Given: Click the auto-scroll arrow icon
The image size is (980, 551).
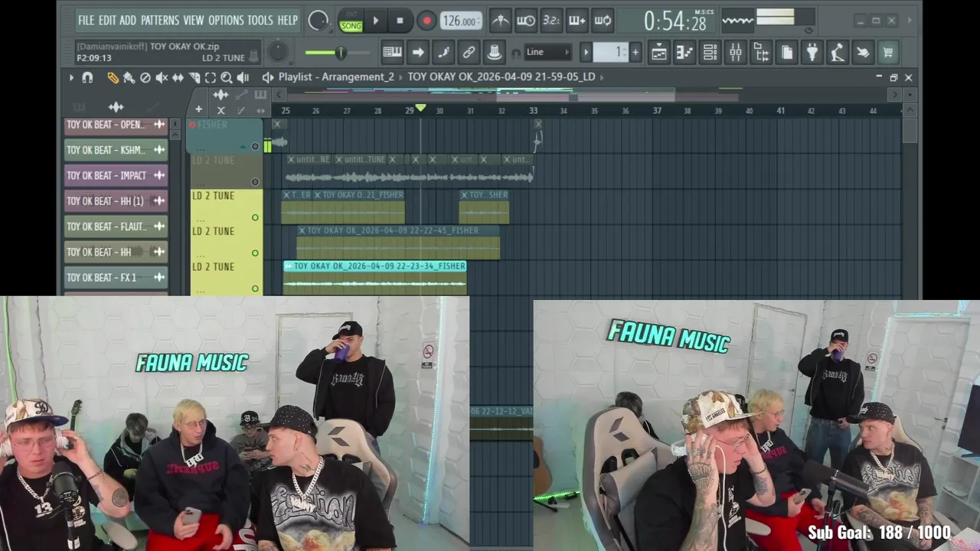Looking at the screenshot, I should pos(418,52).
